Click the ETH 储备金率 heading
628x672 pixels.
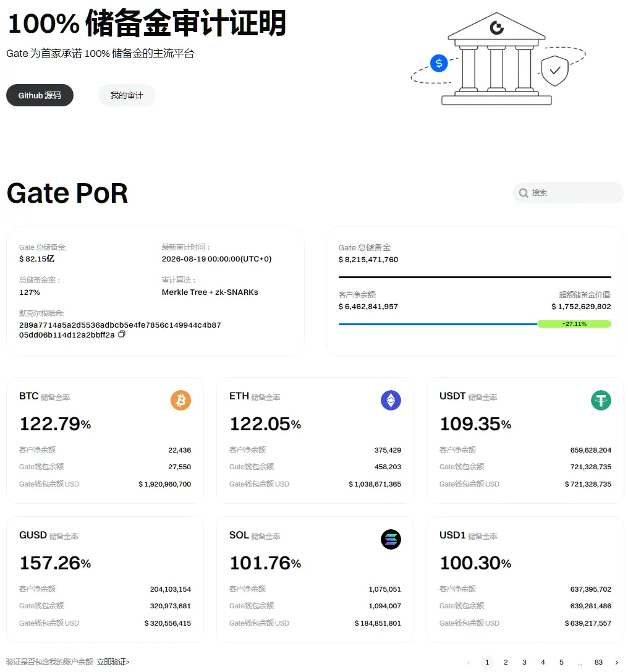pyautogui.click(x=255, y=396)
